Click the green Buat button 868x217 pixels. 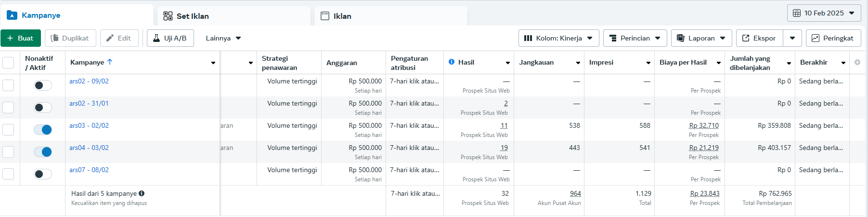click(21, 38)
